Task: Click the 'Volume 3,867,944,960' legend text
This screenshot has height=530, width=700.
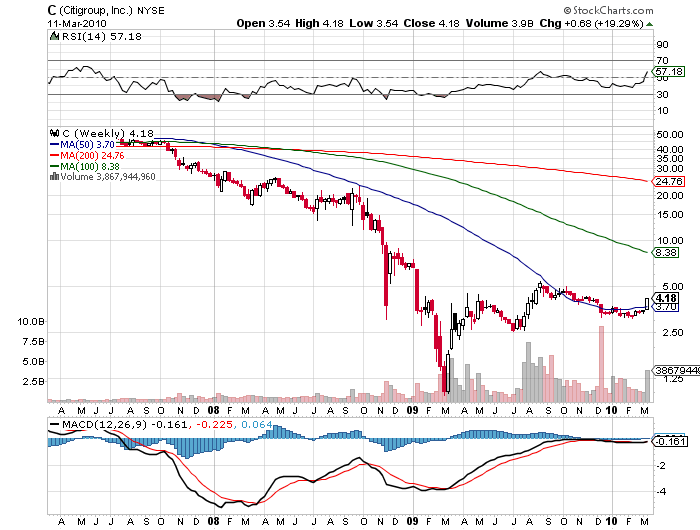Action: pyautogui.click(x=108, y=177)
